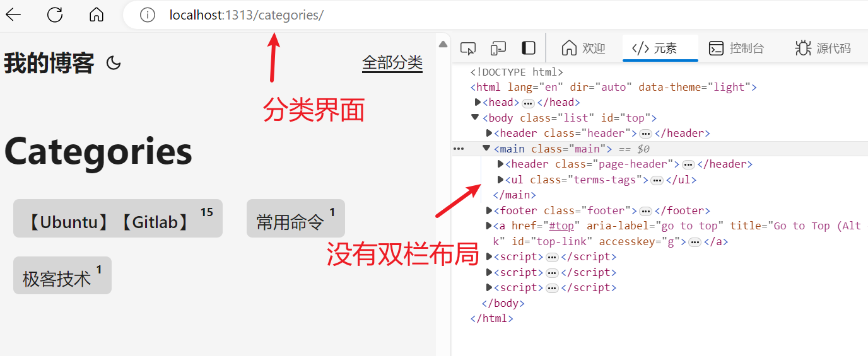Open the 源代码 tab
868x356 pixels.
click(x=823, y=48)
